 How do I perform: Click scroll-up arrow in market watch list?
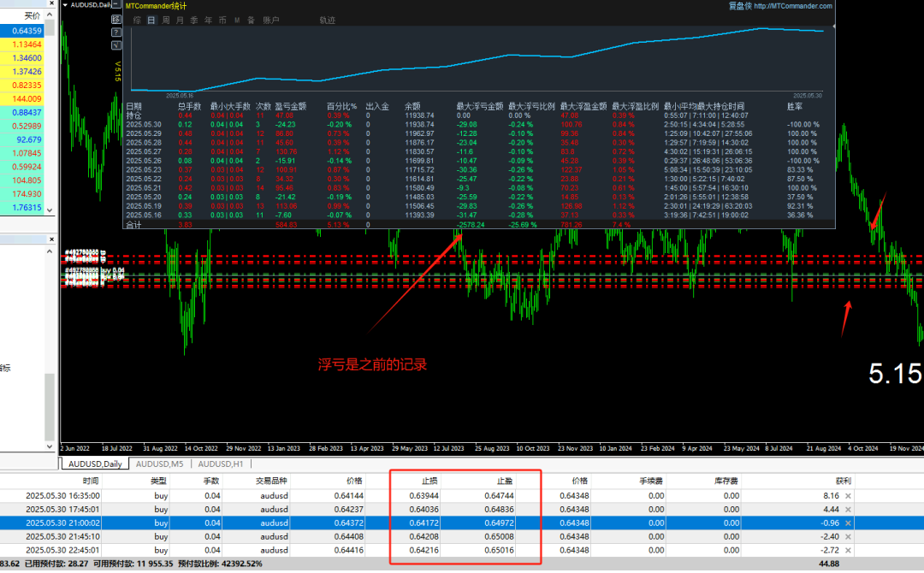click(50, 16)
